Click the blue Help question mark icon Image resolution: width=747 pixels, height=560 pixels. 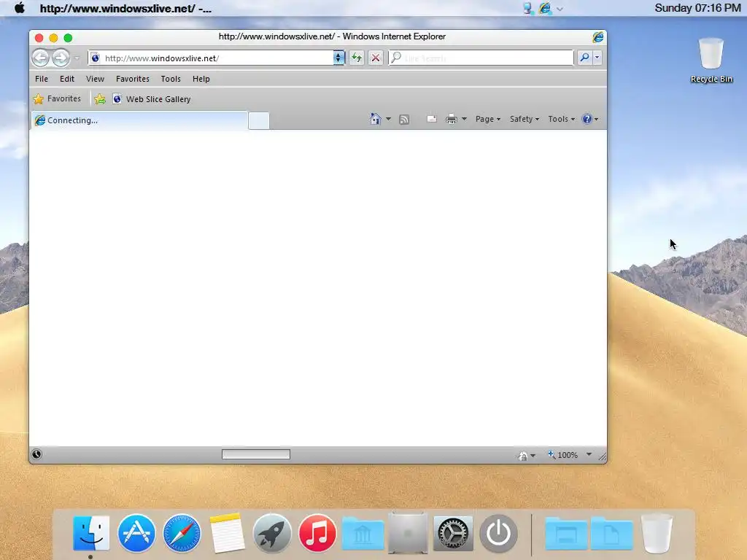[x=587, y=119]
